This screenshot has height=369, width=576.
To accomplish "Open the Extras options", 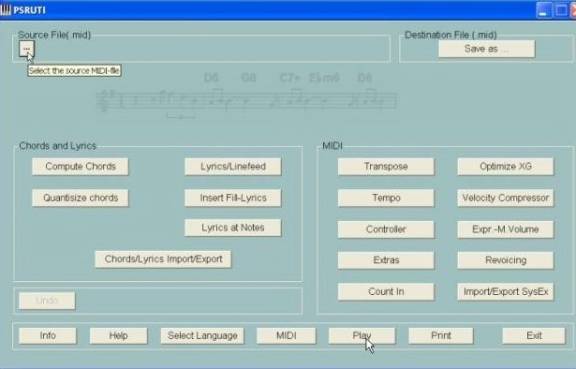I will pos(386,260).
